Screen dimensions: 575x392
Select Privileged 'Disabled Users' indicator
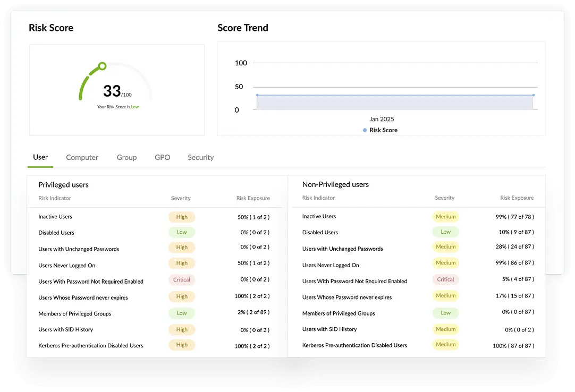[x=56, y=233]
